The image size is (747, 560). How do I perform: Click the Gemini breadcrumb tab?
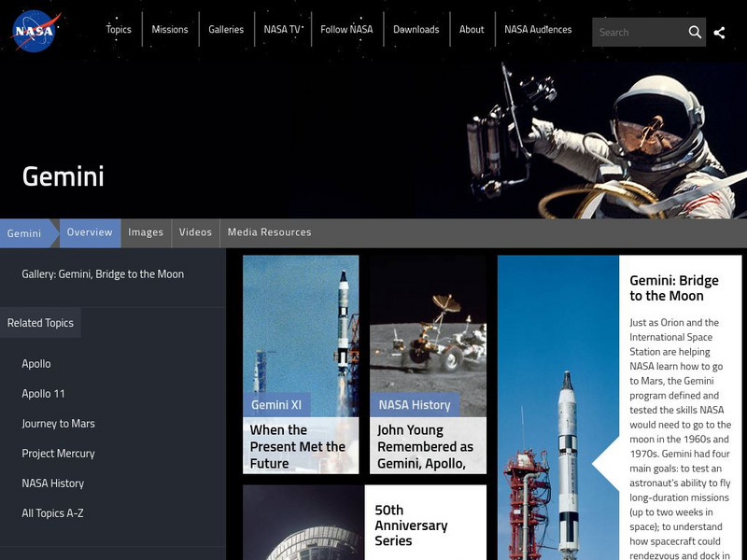tap(25, 233)
